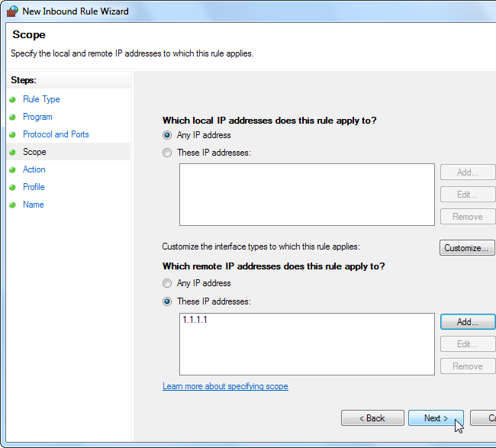This screenshot has width=496, height=448.
Task: Open 'Learn more about specifying scope' link
Action: coord(225,386)
